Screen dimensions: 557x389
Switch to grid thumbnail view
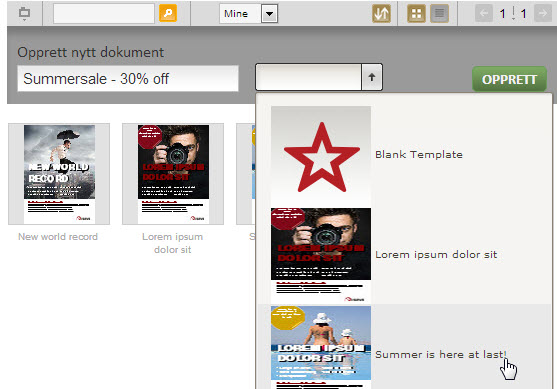click(416, 13)
